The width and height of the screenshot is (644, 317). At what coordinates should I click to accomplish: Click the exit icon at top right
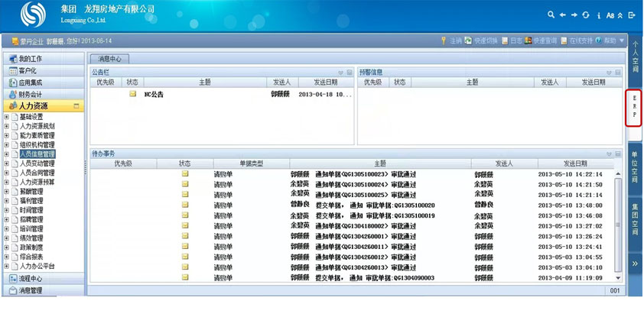(x=632, y=15)
